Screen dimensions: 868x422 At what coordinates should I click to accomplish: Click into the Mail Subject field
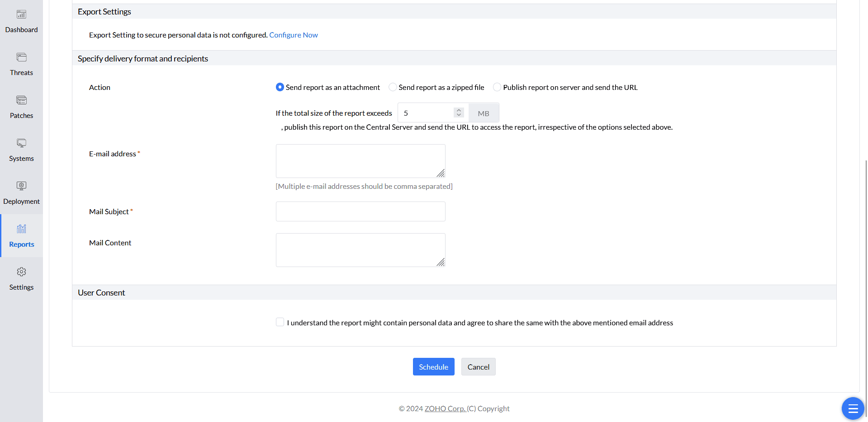[x=360, y=211]
